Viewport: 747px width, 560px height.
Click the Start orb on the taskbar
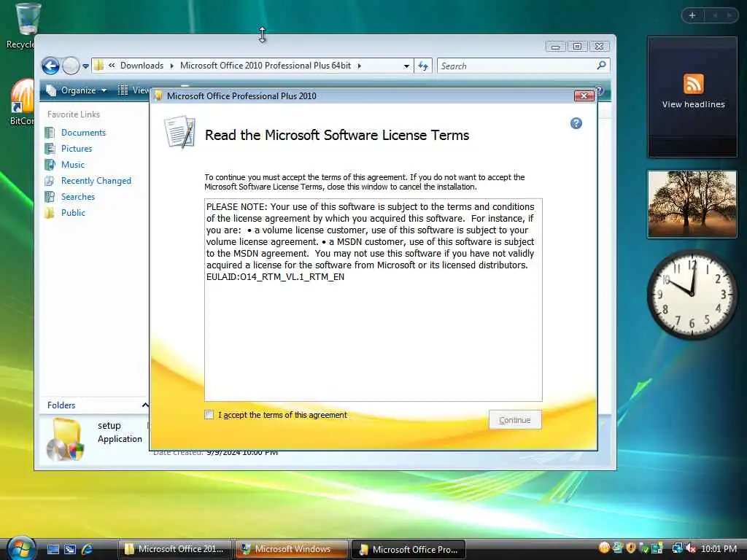21,548
